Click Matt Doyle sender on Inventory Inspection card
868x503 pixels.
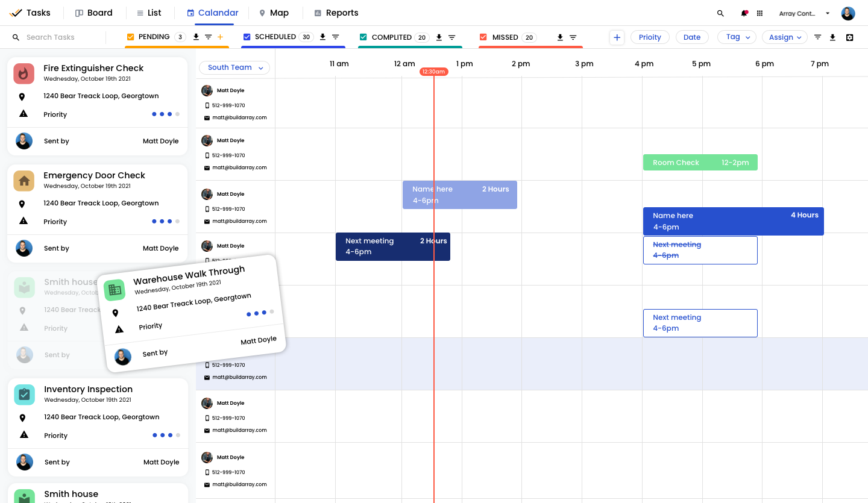point(161,462)
